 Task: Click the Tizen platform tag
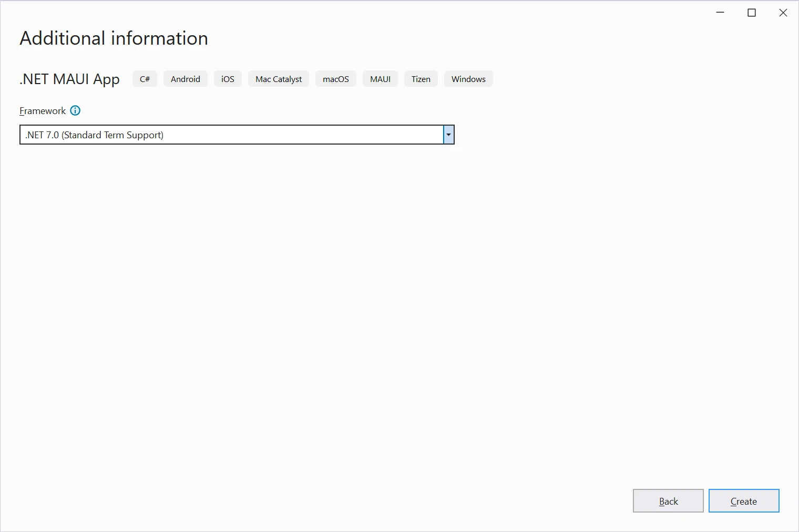[421, 79]
